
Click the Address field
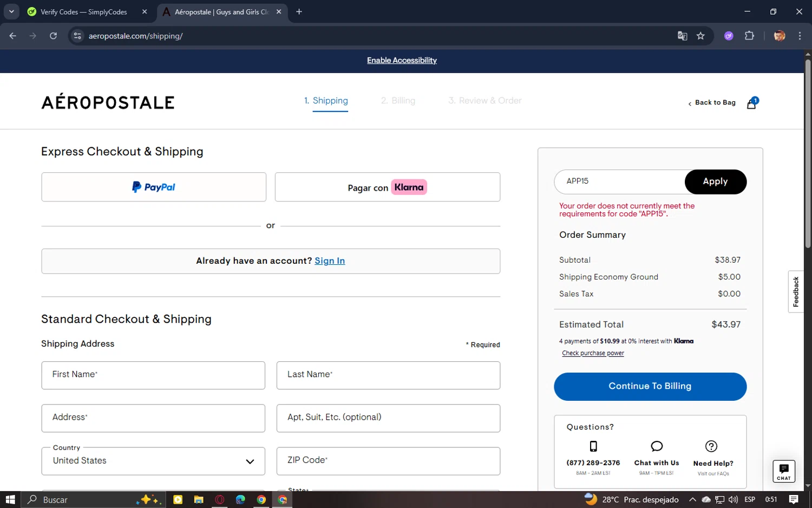(153, 418)
